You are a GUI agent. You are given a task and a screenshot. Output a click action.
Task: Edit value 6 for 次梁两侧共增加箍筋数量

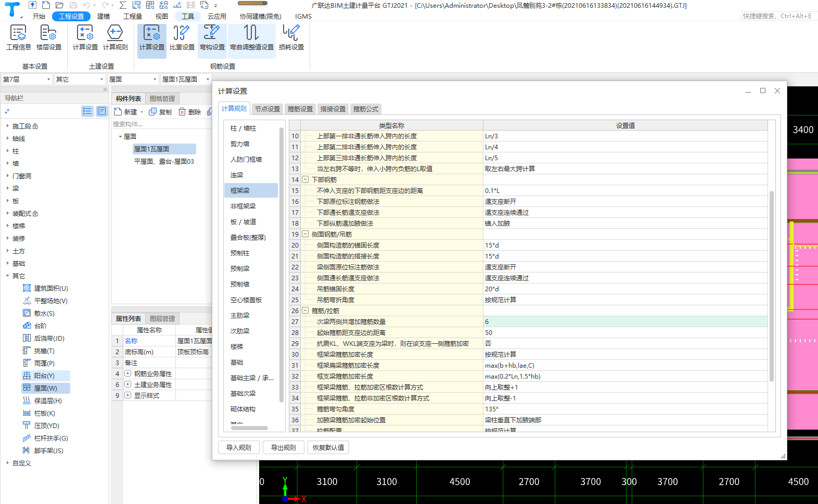pyautogui.click(x=625, y=321)
